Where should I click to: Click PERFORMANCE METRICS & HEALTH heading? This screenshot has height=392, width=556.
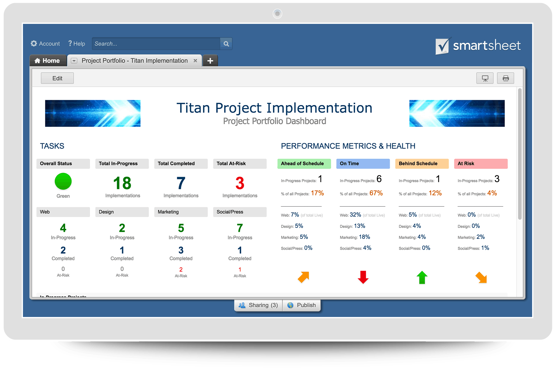click(348, 146)
